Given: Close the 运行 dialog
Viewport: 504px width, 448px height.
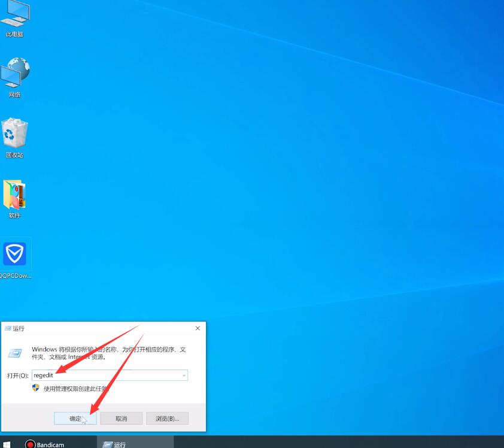Looking at the screenshot, I should (x=198, y=328).
